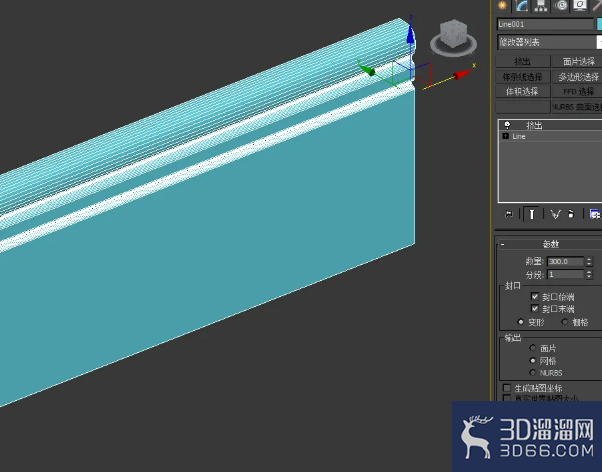Click the red X axis gizmo arrow
The width and height of the screenshot is (602, 472).
pyautogui.click(x=463, y=74)
